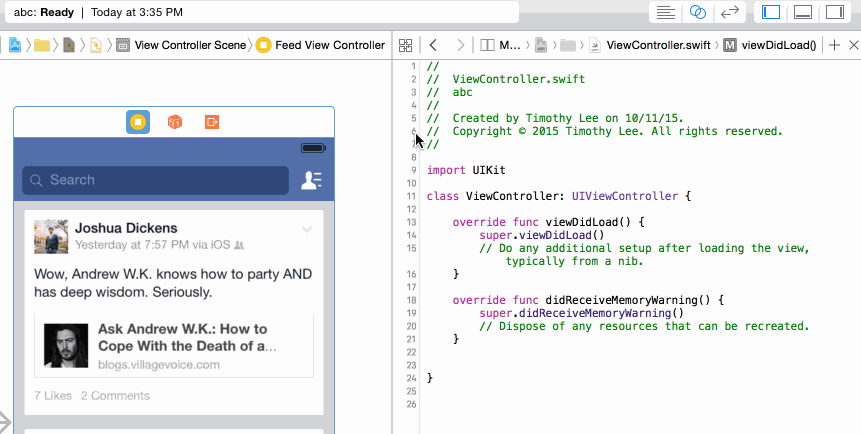Switch to the Assistant editor
The width and height of the screenshot is (861, 434).
(697, 12)
